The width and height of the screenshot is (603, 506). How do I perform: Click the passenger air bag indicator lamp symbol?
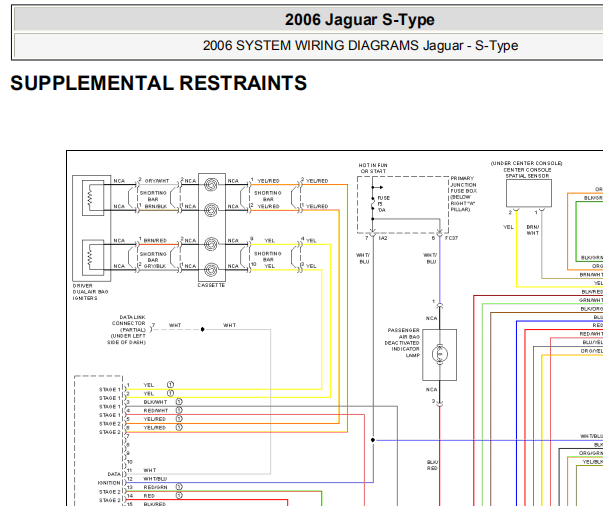tap(440, 354)
